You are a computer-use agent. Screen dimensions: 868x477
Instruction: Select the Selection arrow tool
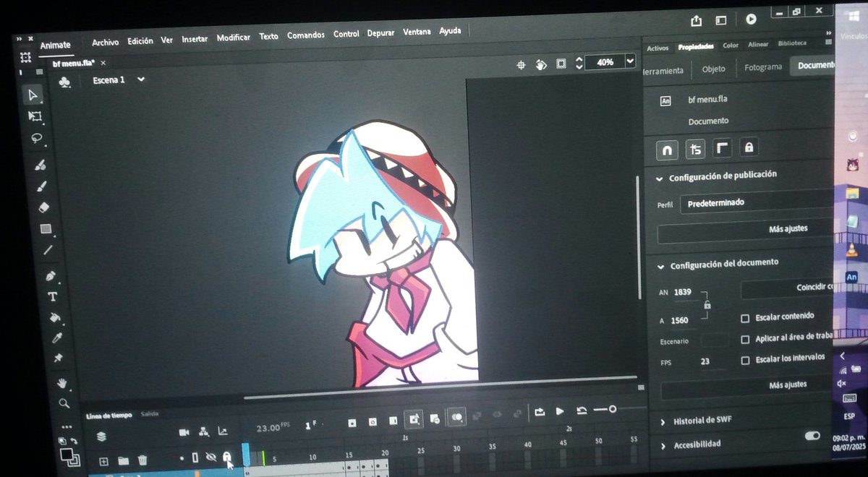point(33,95)
